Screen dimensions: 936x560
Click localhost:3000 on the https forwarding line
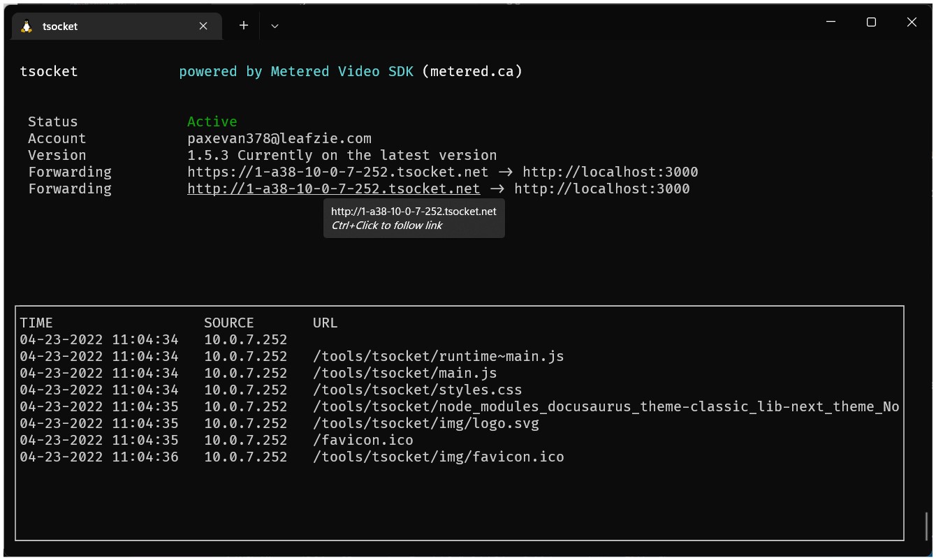(610, 172)
